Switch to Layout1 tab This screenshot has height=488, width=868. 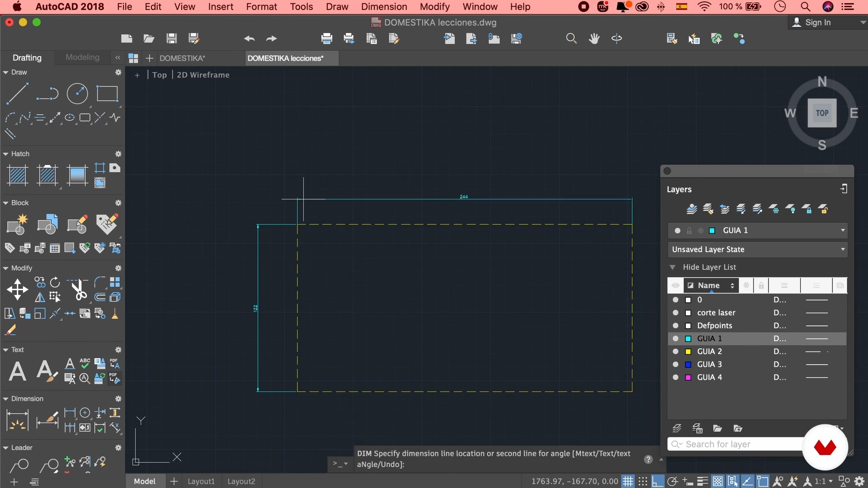(201, 481)
